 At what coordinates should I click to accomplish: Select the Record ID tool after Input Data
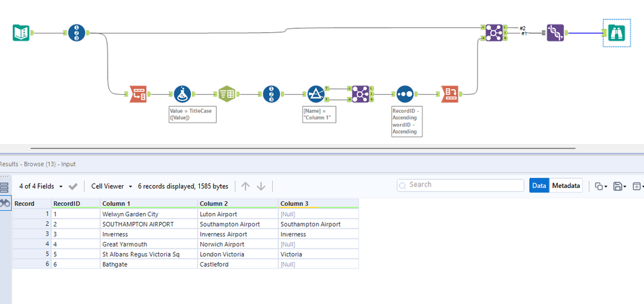(77, 33)
